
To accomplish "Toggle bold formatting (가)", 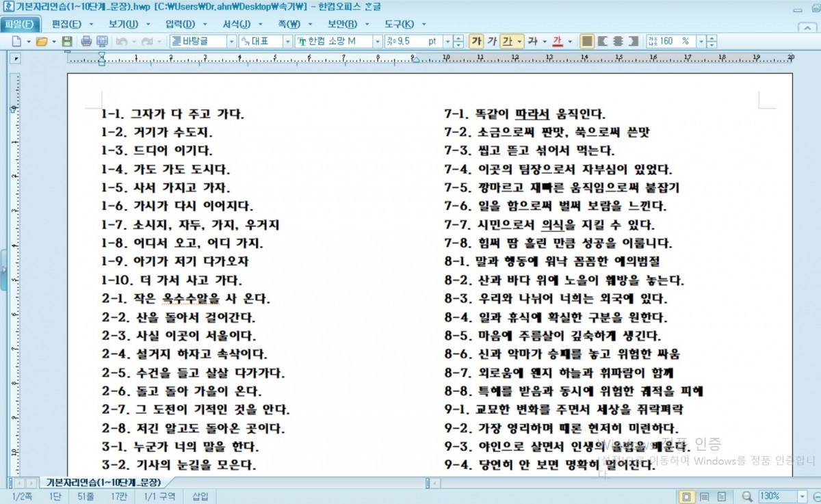I will pos(477,42).
